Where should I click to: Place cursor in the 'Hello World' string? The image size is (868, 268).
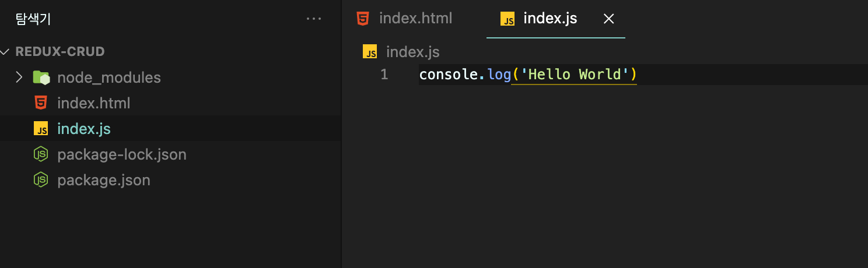click(x=575, y=75)
